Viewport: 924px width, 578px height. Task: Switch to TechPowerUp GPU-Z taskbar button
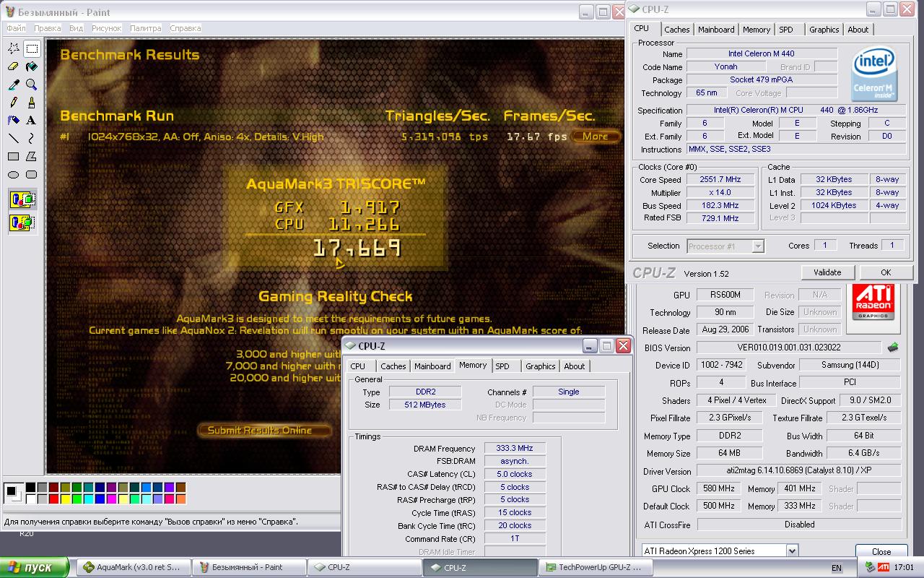(595, 567)
